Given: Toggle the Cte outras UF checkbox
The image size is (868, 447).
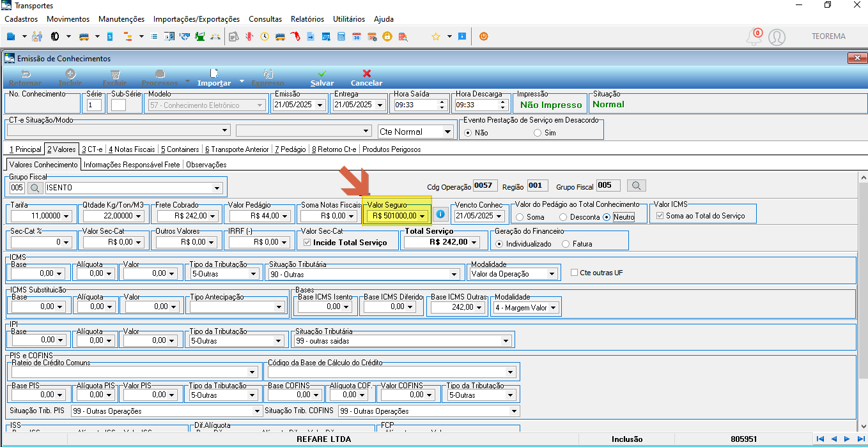Looking at the screenshot, I should point(574,273).
